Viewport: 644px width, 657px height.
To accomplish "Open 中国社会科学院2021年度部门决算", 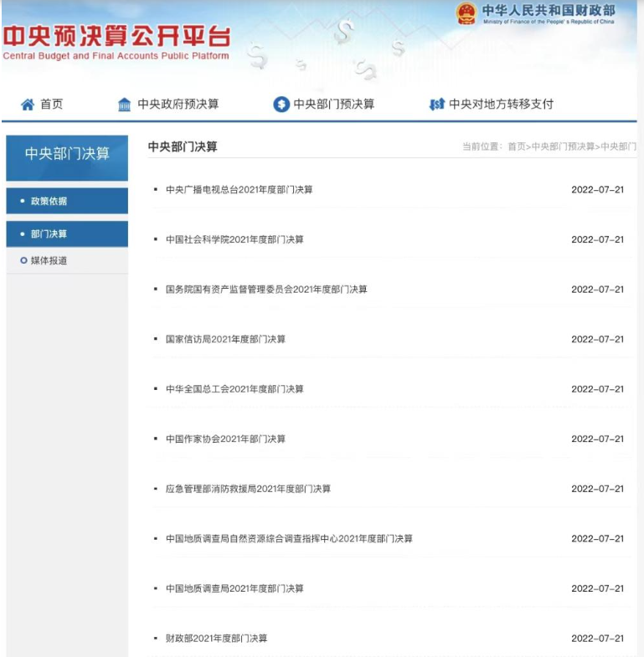I will click(234, 239).
